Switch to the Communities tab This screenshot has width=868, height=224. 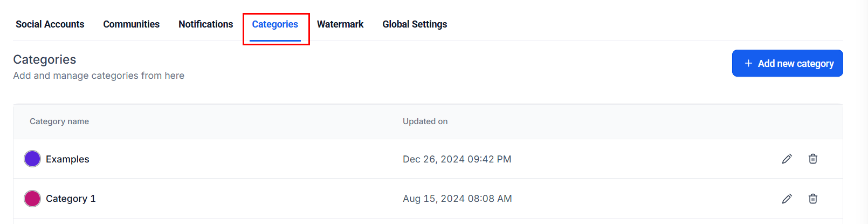click(x=131, y=24)
